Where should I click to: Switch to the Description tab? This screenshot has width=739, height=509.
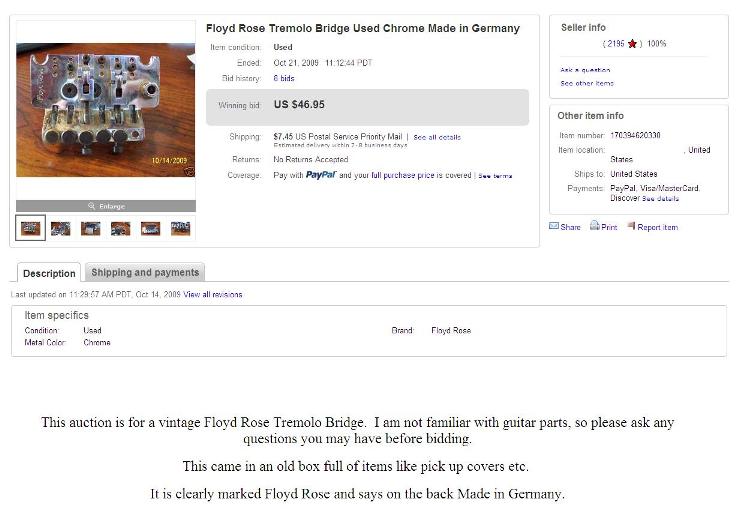(x=49, y=273)
